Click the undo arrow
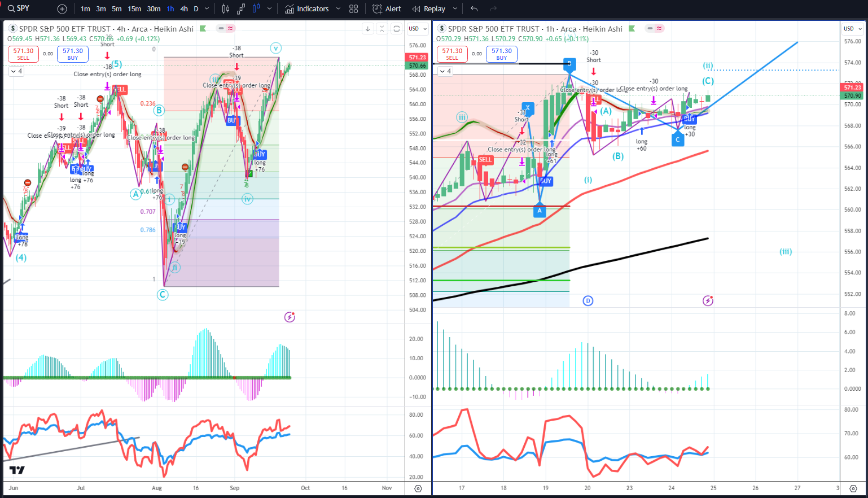The width and height of the screenshot is (868, 498). pos(474,9)
